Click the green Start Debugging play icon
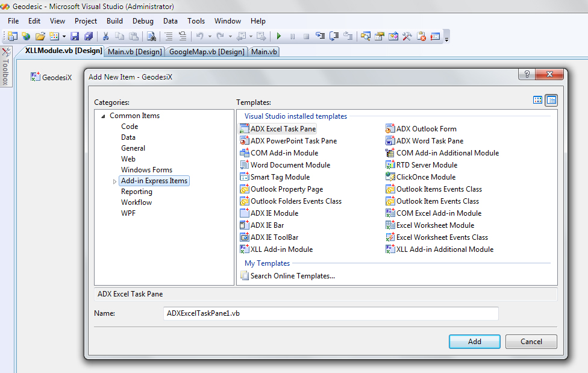The width and height of the screenshot is (588, 373). 278,36
